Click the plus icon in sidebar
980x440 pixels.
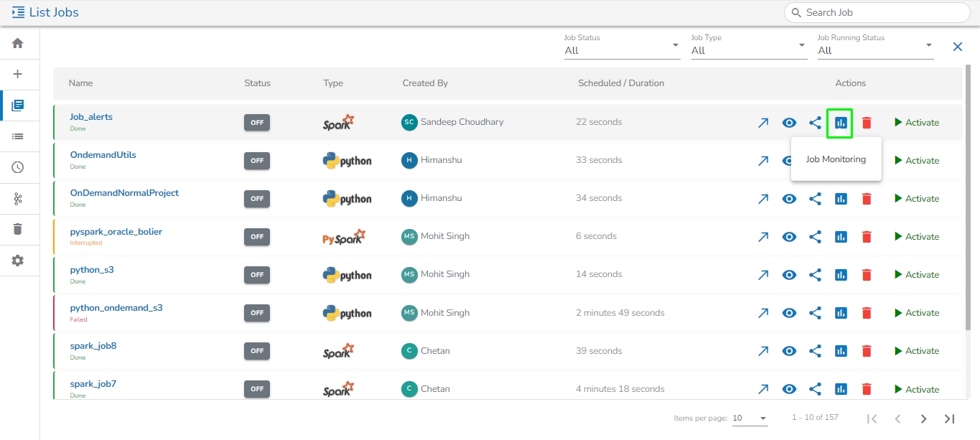click(18, 74)
